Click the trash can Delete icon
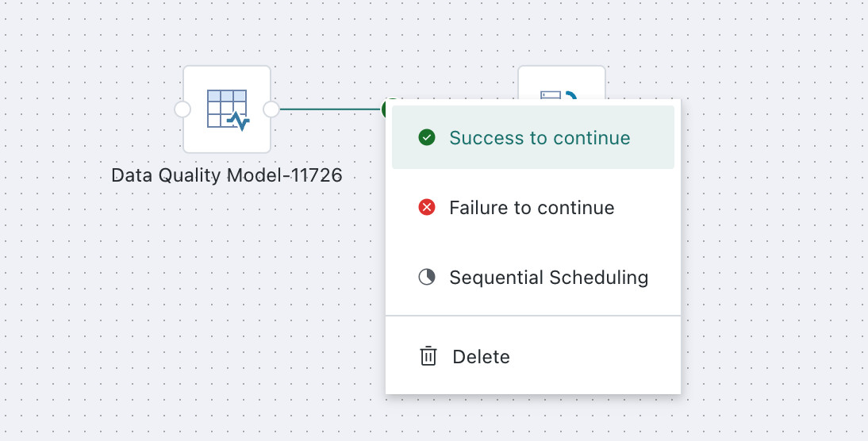This screenshot has width=868, height=441. click(x=428, y=356)
